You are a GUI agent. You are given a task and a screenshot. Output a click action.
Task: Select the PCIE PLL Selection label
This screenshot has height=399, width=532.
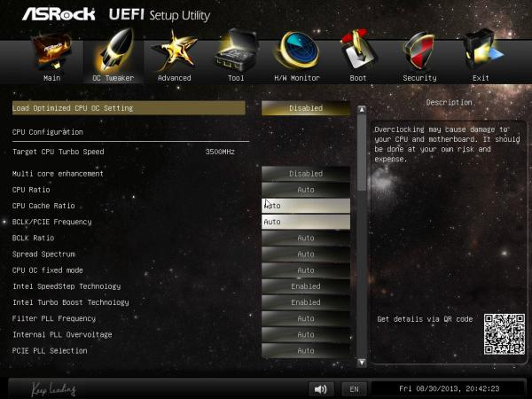(50, 351)
